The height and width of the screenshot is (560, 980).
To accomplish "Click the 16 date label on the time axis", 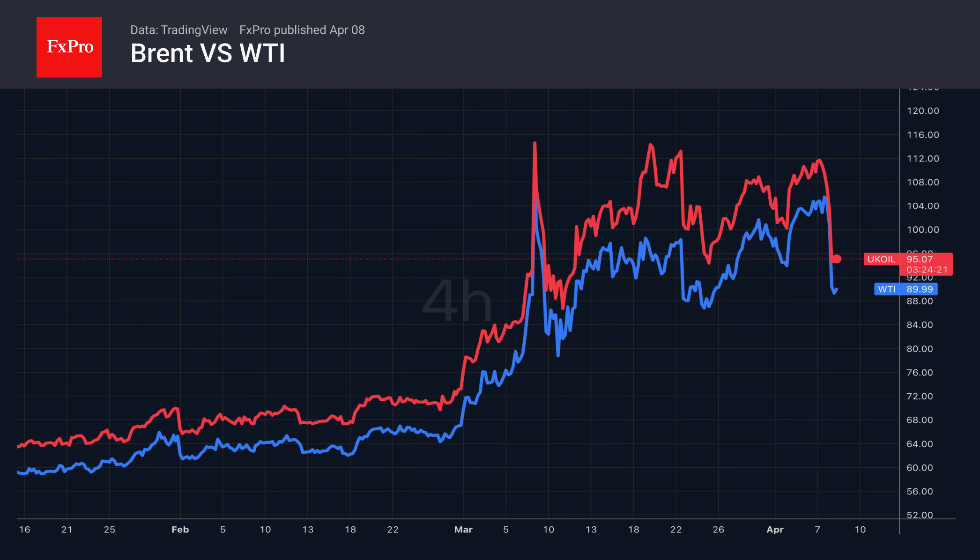I will (24, 530).
